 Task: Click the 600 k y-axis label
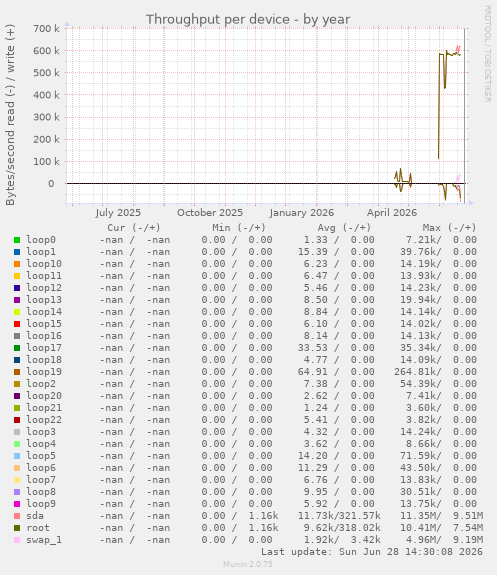coord(46,51)
